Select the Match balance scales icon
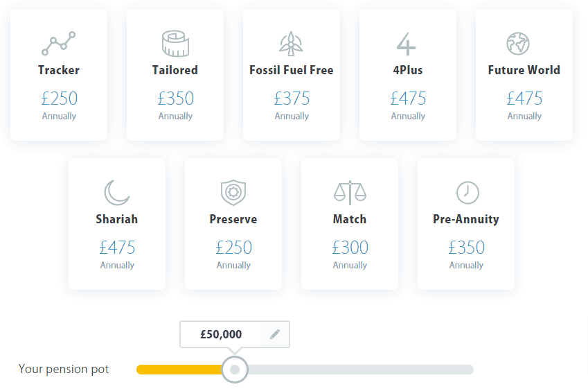 (350, 193)
